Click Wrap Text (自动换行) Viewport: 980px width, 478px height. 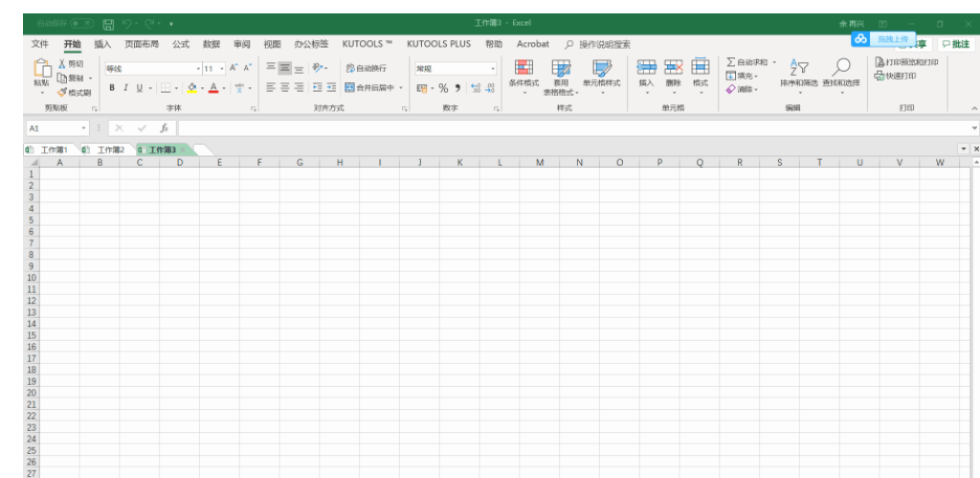[367, 68]
